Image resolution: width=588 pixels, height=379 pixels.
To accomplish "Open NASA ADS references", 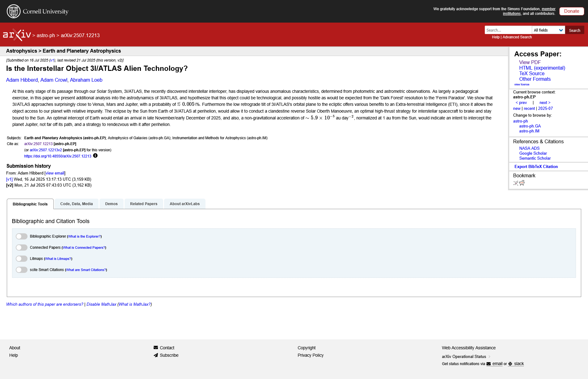I will tap(529, 148).
